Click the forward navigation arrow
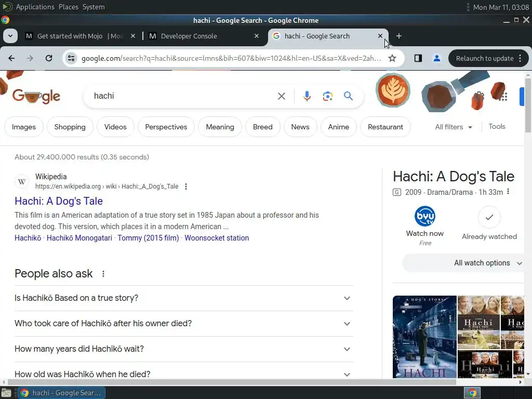The image size is (532, 399). tap(30, 58)
